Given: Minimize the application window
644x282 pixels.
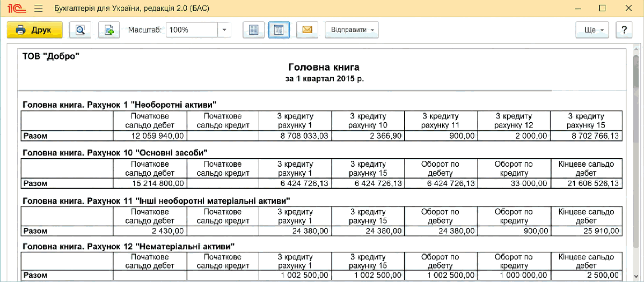Looking at the screenshot, I should [577, 9].
